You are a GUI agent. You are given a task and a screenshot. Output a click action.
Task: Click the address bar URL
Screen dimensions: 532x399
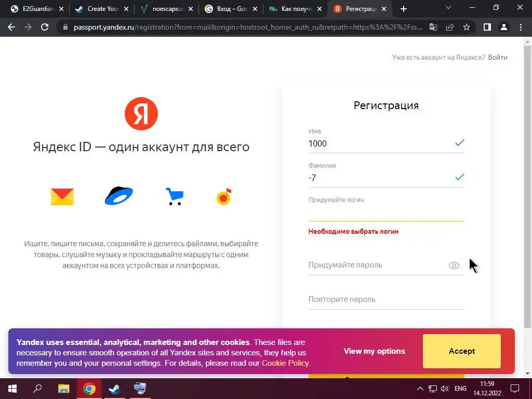[248, 27]
